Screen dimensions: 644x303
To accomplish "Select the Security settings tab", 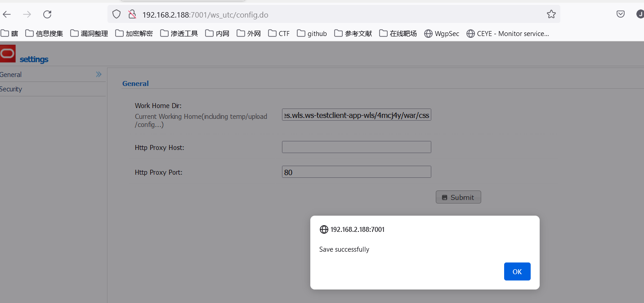I will 11,89.
